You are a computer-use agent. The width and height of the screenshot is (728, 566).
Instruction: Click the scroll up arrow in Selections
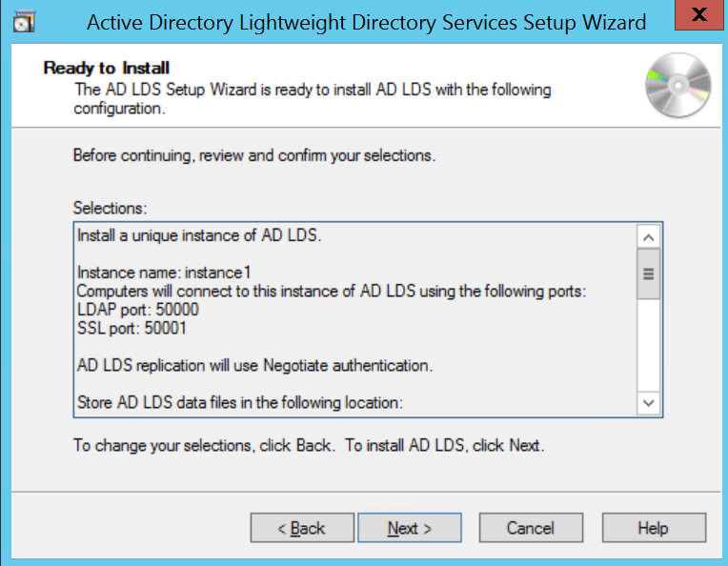click(649, 237)
